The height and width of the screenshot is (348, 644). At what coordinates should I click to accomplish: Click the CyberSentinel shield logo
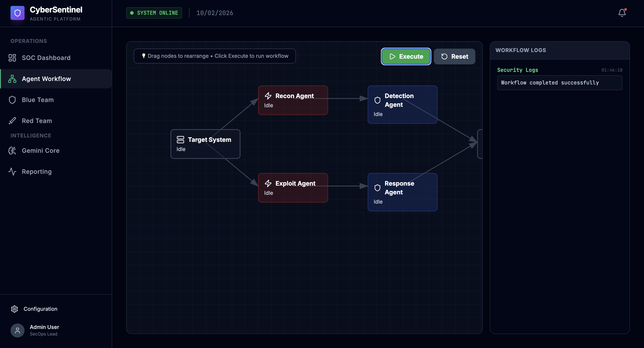[18, 13]
